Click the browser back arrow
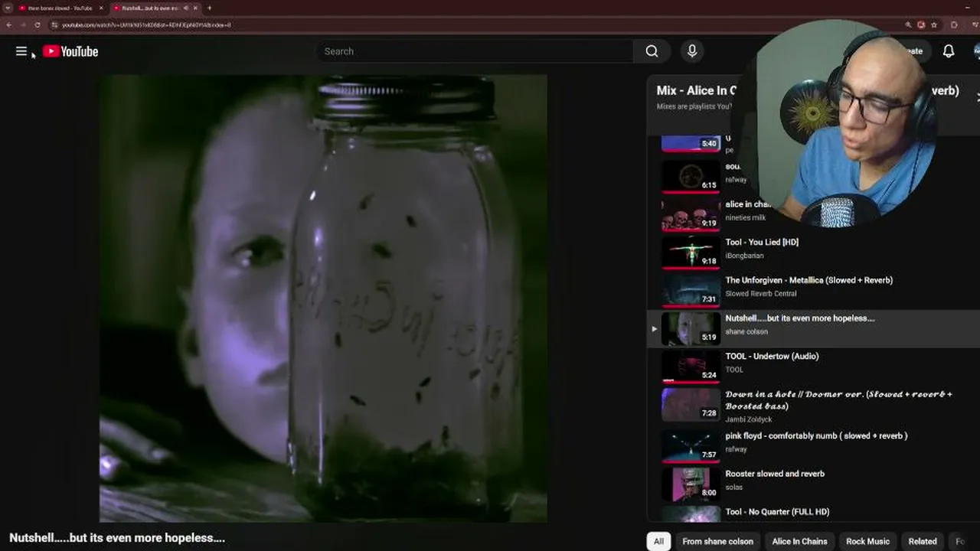The image size is (980, 551). point(9,24)
